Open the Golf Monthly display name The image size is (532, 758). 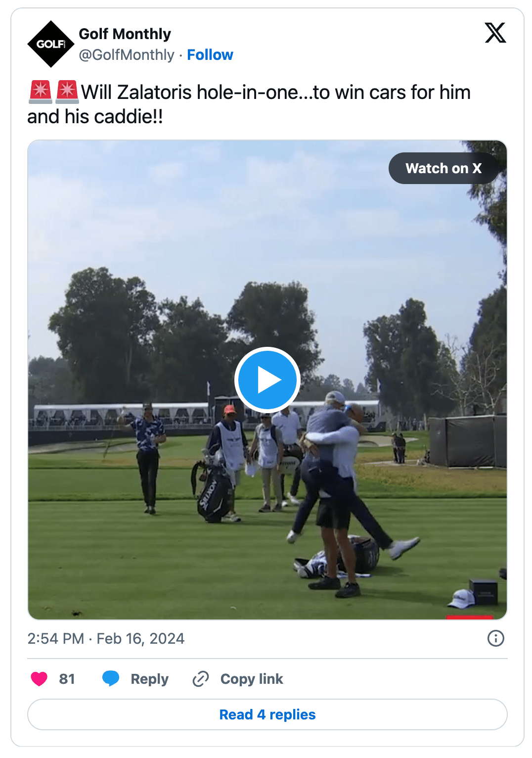[125, 34]
